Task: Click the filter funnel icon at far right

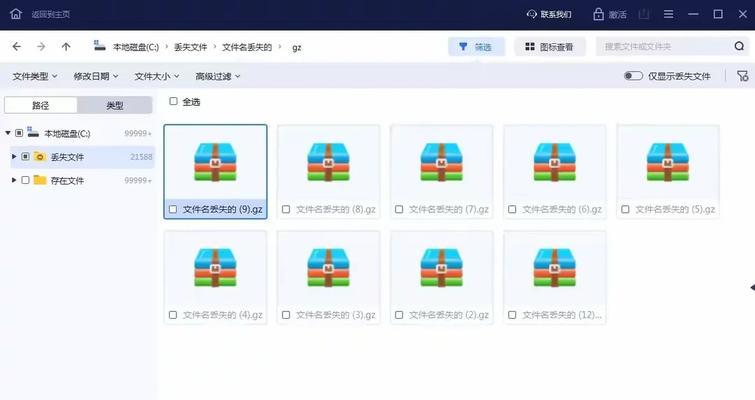Action: 742,76
